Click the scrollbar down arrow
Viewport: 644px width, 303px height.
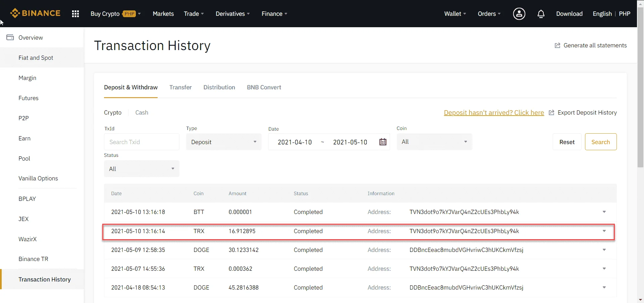pos(640,300)
